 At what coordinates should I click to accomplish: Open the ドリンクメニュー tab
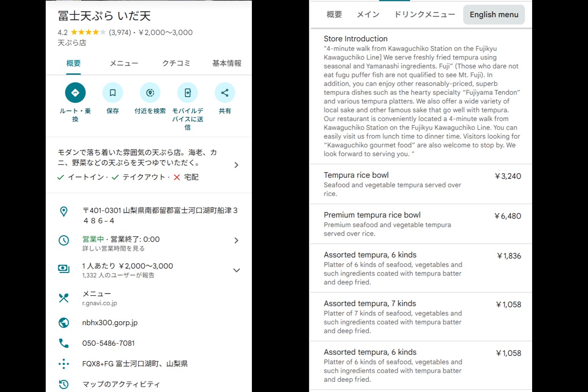click(425, 15)
